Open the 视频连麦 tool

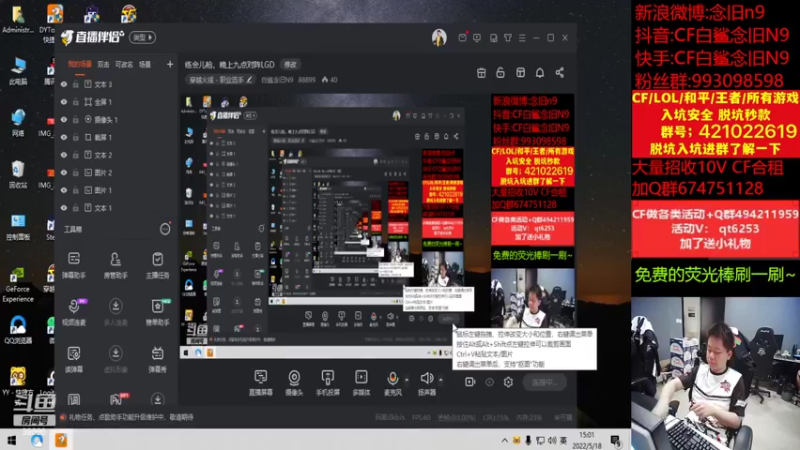pos(74,312)
